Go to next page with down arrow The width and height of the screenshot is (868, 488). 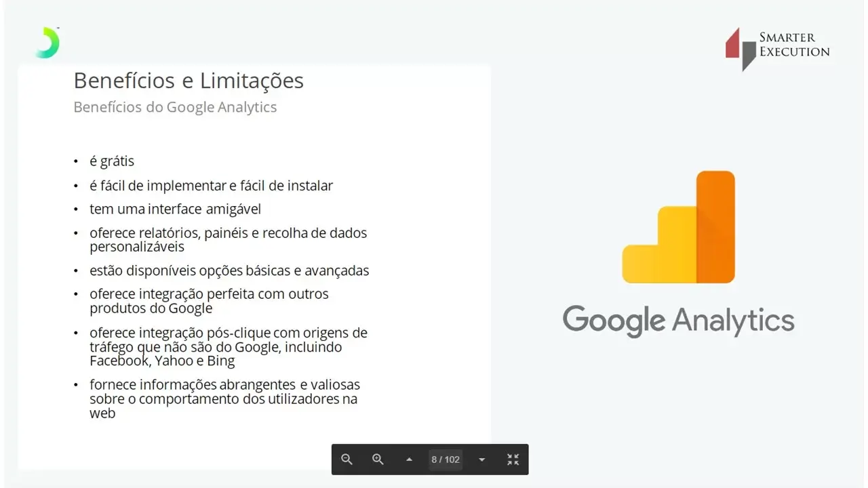point(481,460)
